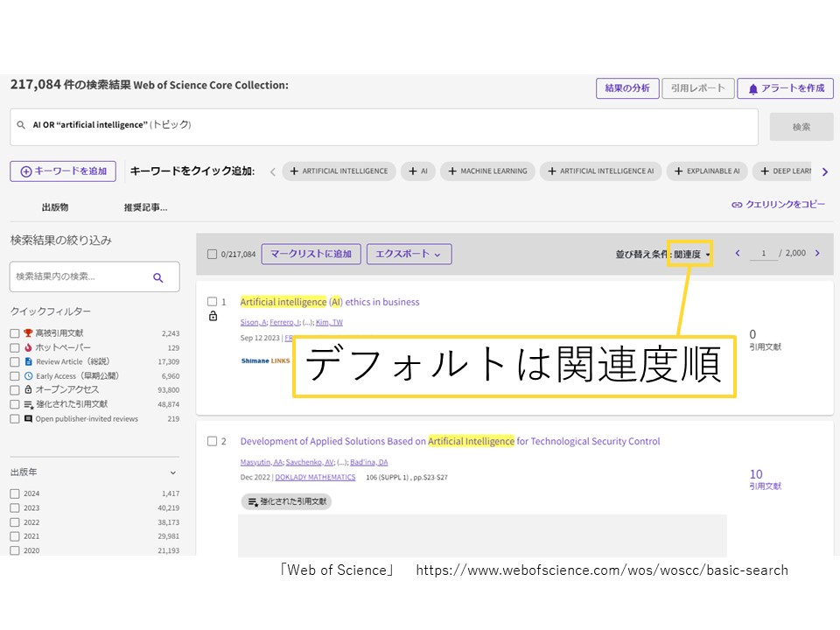Open author Masyutin, AA link
This screenshot has height=630, width=840.
262,462
